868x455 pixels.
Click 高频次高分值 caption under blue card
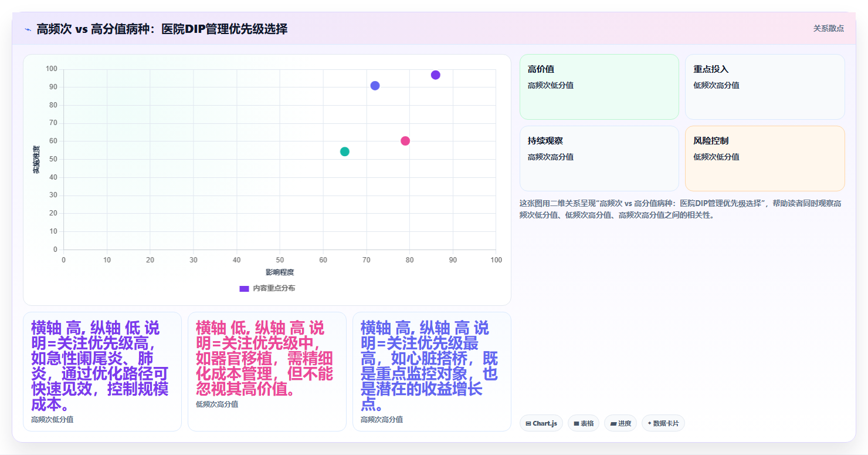382,420
